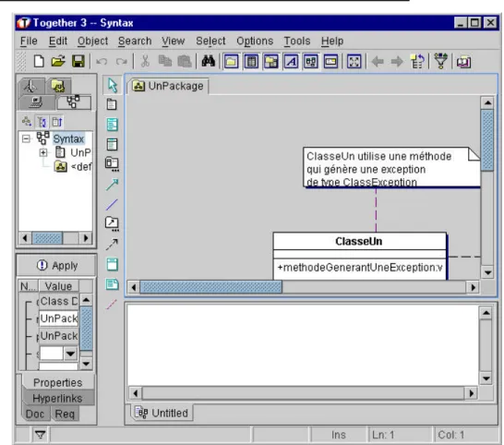Open the Options menu

tap(255, 42)
